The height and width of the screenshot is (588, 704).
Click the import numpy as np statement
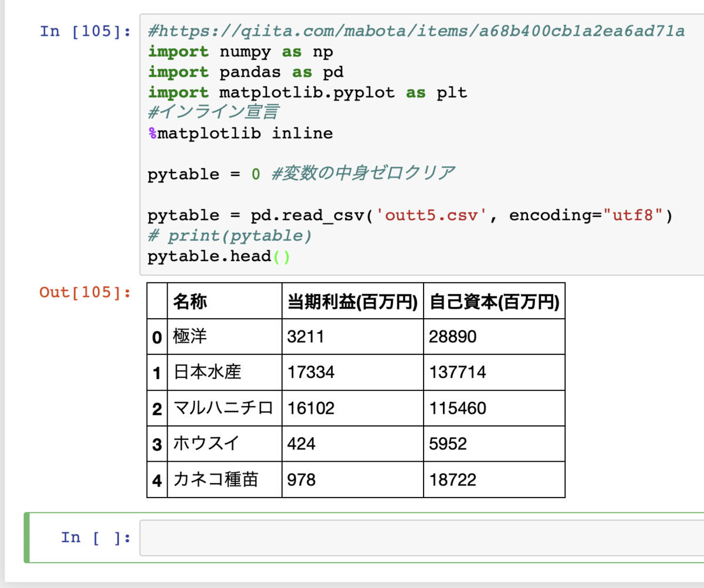(x=239, y=52)
